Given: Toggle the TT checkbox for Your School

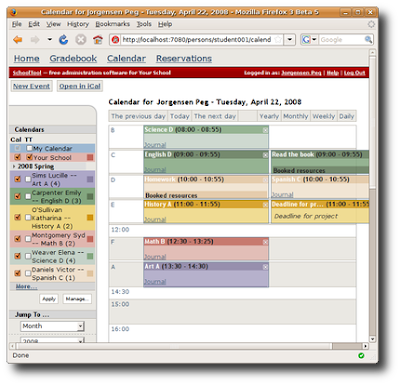Looking at the screenshot, I should (x=29, y=157).
